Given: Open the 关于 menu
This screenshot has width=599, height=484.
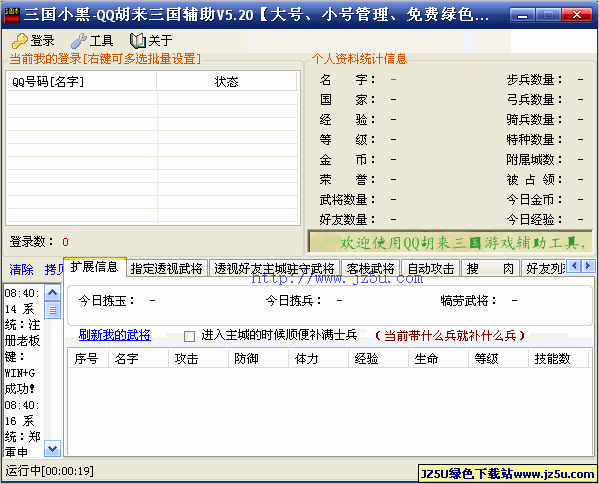Looking at the screenshot, I should [151, 41].
